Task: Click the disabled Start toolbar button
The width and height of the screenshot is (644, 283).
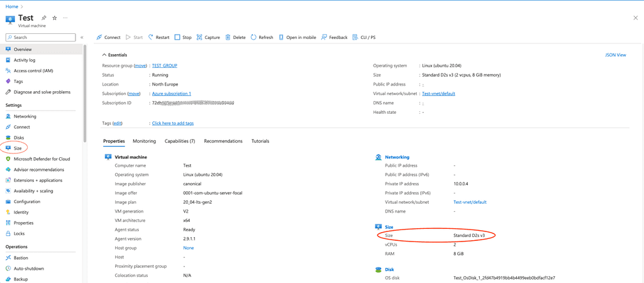Action: 135,37
